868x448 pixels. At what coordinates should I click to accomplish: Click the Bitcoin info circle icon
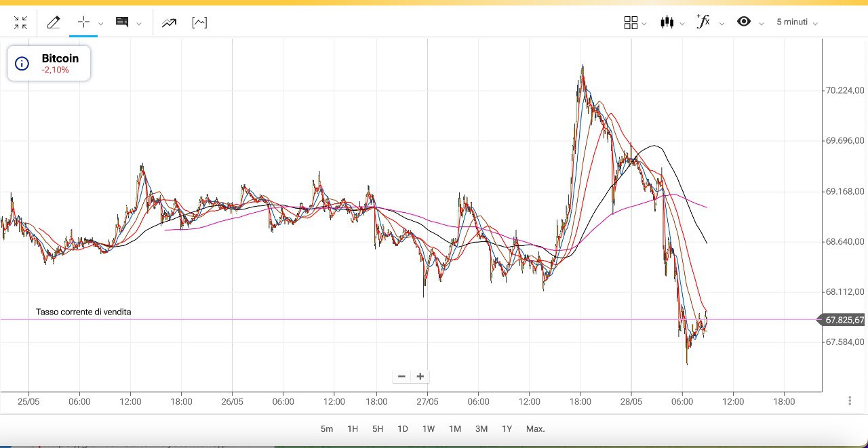pos(22,64)
